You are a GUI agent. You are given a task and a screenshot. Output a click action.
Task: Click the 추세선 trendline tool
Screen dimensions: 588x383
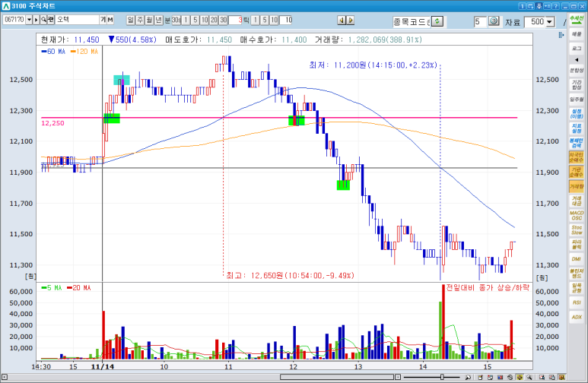(577, 21)
